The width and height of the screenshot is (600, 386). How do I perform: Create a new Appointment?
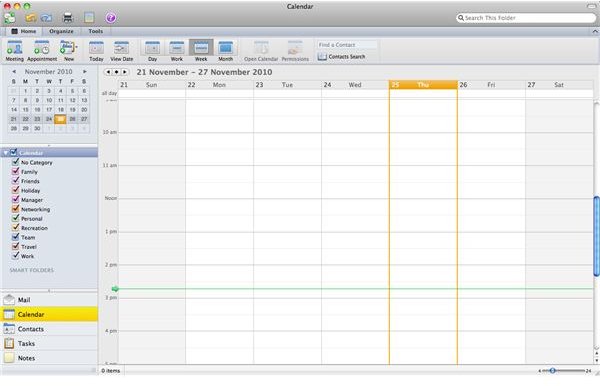coord(42,51)
